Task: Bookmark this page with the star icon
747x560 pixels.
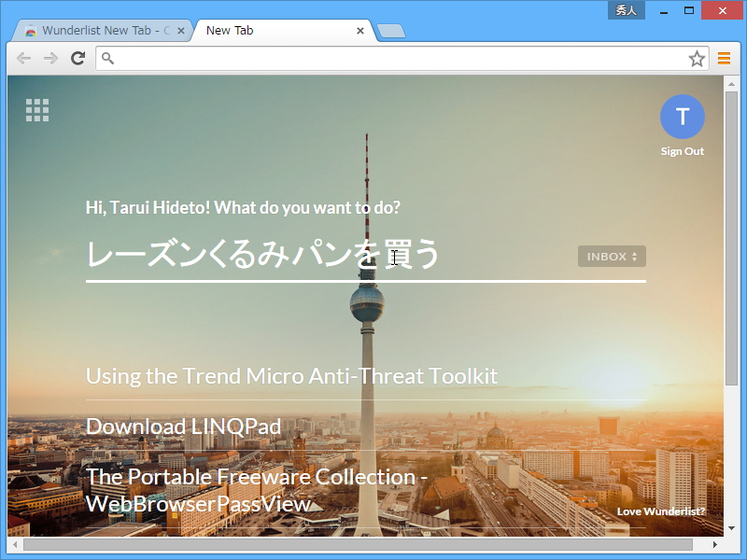Action: coord(697,58)
